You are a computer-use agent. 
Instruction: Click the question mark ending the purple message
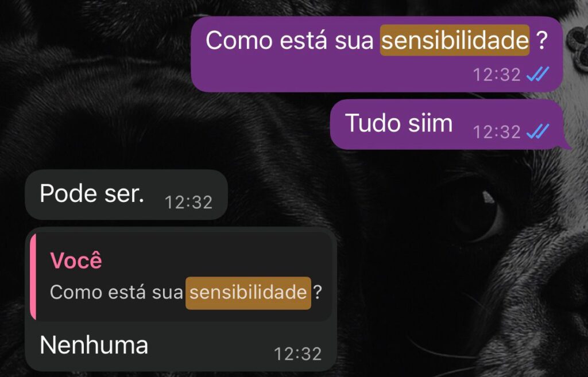pos(542,40)
